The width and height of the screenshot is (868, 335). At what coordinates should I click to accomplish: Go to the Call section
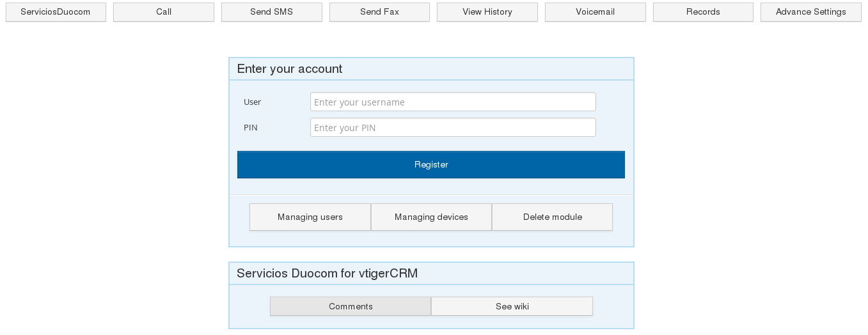tap(164, 12)
